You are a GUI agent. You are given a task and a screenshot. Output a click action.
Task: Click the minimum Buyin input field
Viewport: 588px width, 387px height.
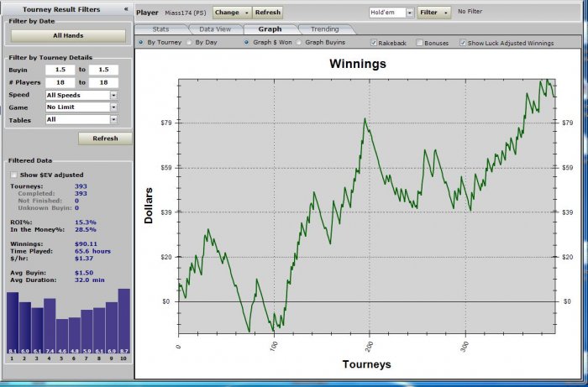point(60,70)
